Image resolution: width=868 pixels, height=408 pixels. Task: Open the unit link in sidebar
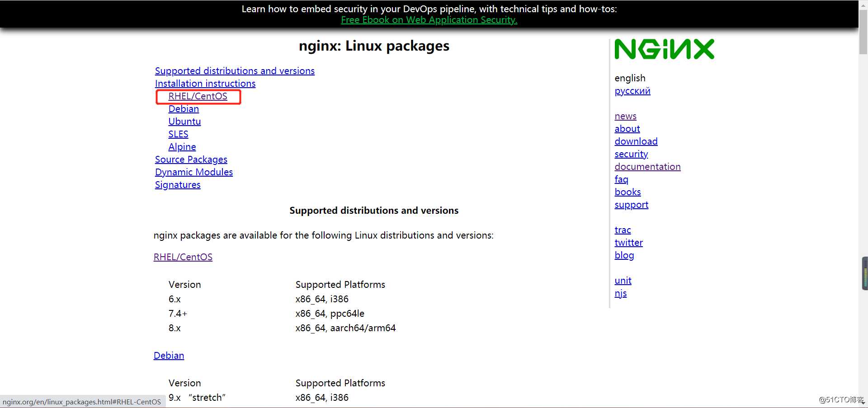pos(623,281)
